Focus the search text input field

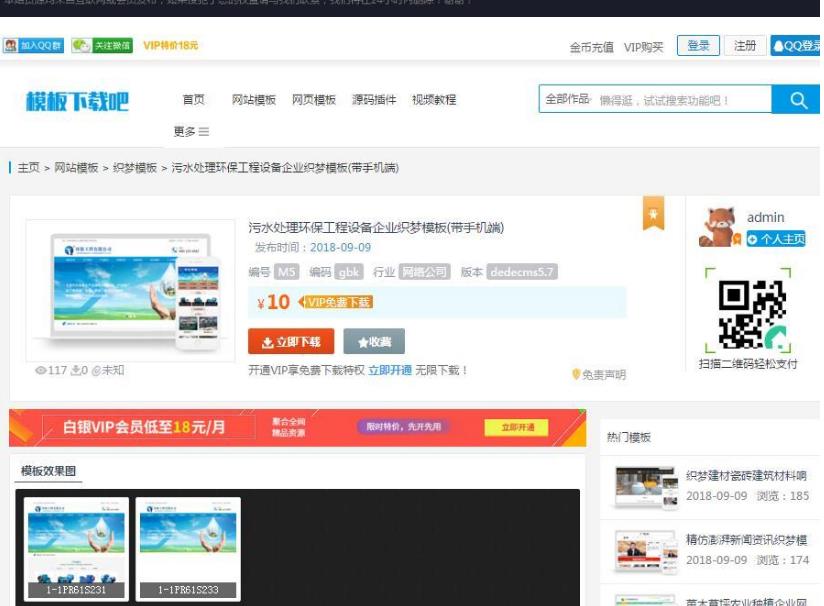click(x=683, y=99)
